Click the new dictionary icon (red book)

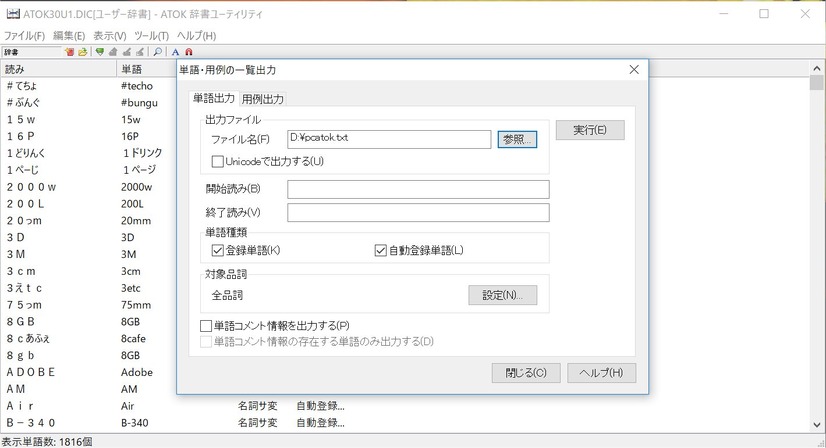pos(69,52)
